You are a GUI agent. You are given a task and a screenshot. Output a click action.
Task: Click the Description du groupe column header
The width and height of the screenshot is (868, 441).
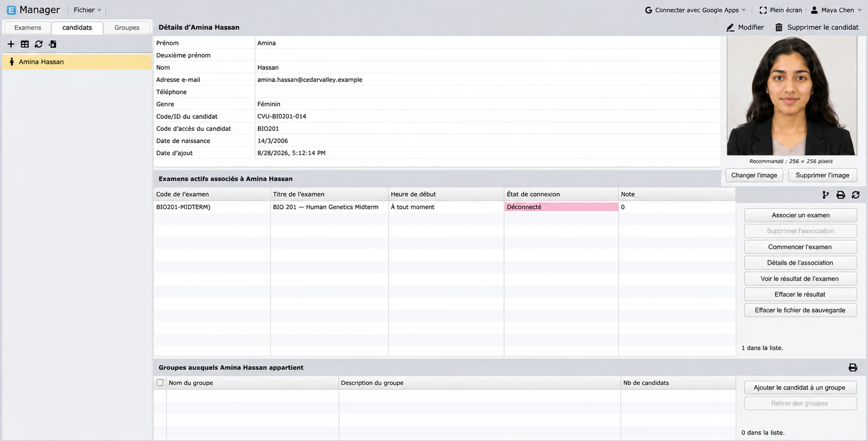click(480, 383)
